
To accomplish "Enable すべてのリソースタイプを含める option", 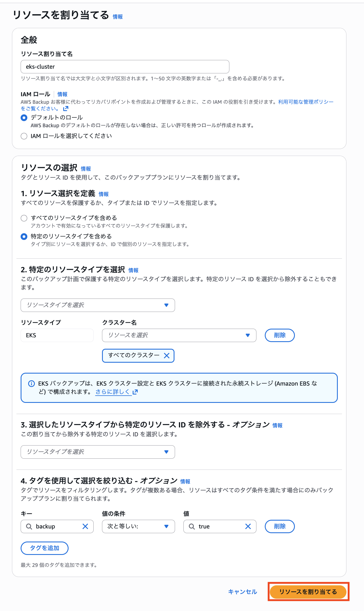I will coord(24,218).
